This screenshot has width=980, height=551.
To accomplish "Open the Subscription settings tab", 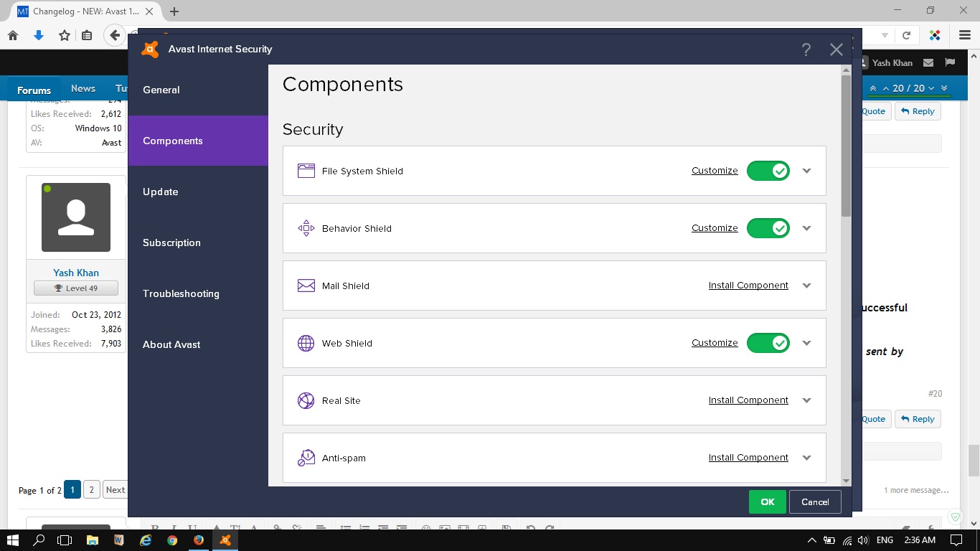I will tap(198, 242).
